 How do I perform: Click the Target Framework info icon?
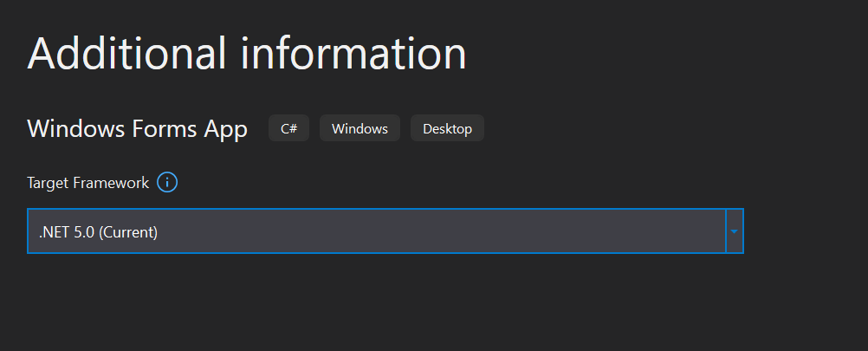point(167,182)
